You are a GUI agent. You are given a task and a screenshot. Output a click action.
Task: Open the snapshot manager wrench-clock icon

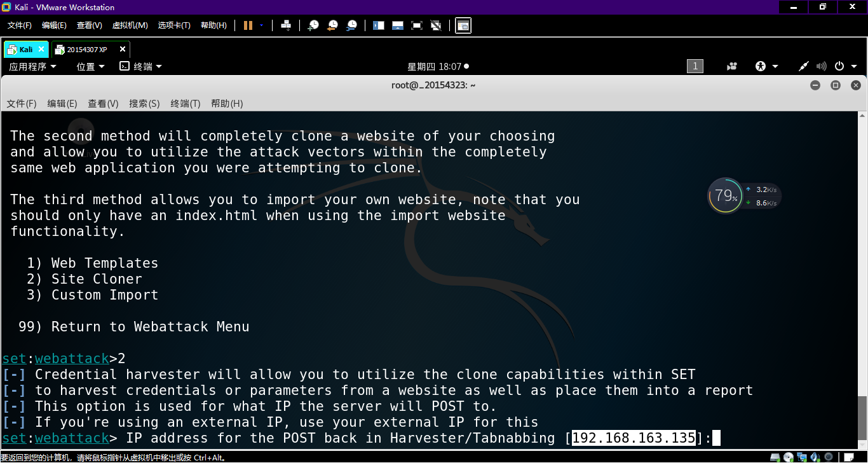(x=351, y=25)
